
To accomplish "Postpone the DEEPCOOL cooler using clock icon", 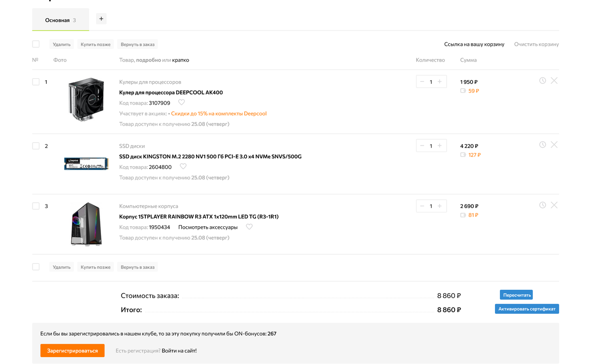I will [x=542, y=81].
